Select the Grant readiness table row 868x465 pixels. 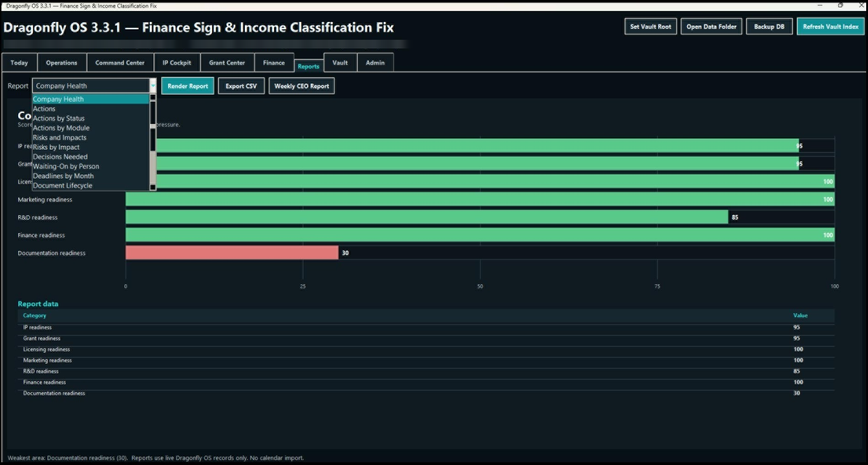tap(426, 338)
